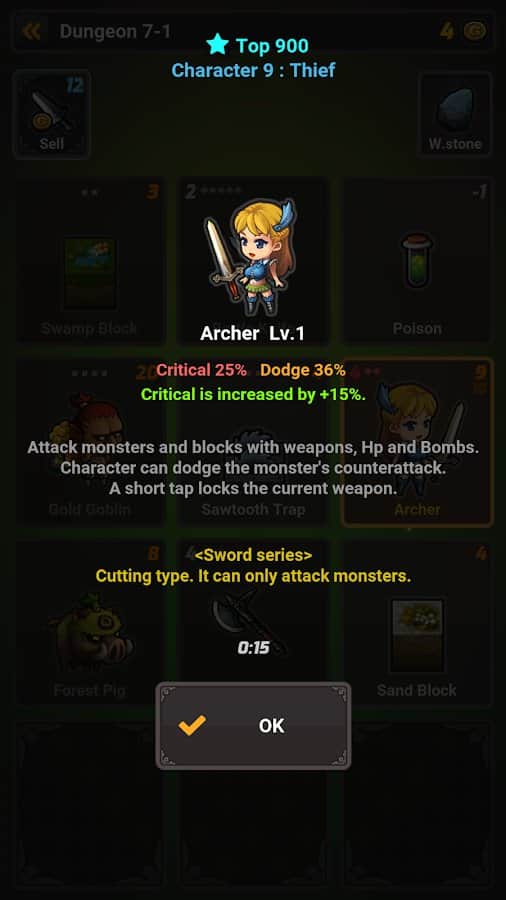Image resolution: width=506 pixels, height=900 pixels.
Task: Click the Sawtooth Trap card
Action: point(253,442)
